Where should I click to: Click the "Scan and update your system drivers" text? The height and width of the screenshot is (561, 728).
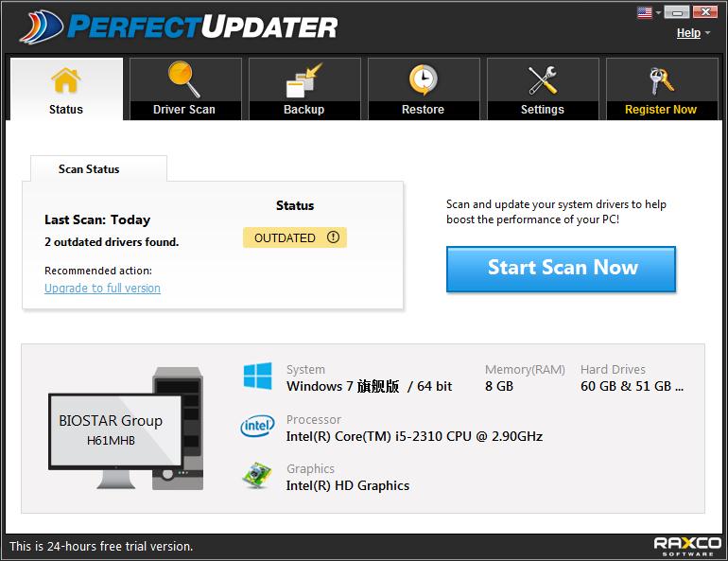coord(556,212)
